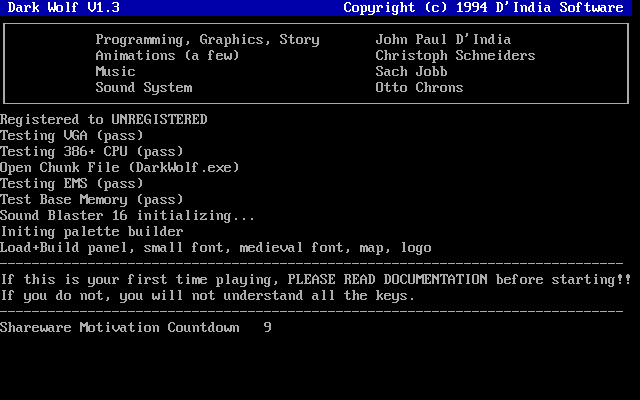640x400 pixels.
Task: Click the 'Music' credit label
Action: [x=116, y=71]
